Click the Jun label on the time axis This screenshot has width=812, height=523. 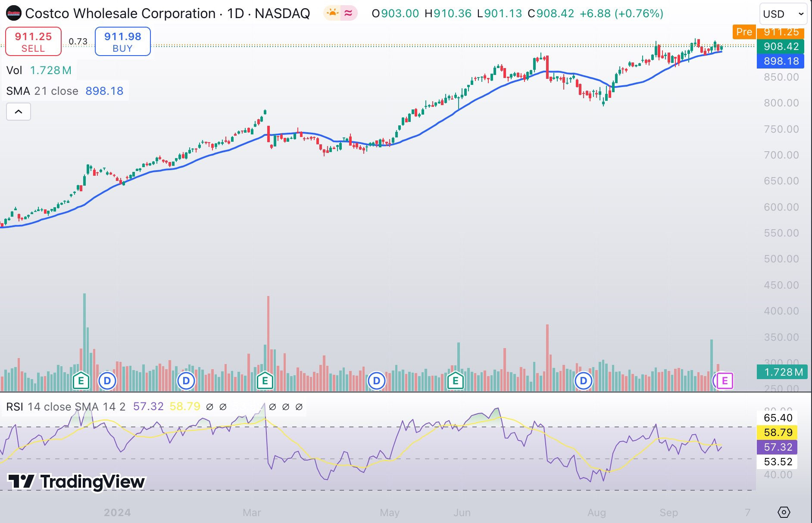[x=462, y=513]
